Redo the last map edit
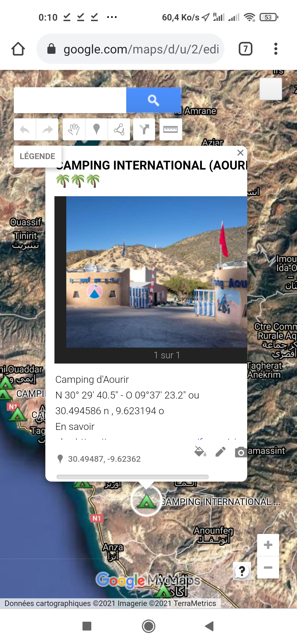Viewport: 297px width, 644px height. pyautogui.click(x=47, y=129)
